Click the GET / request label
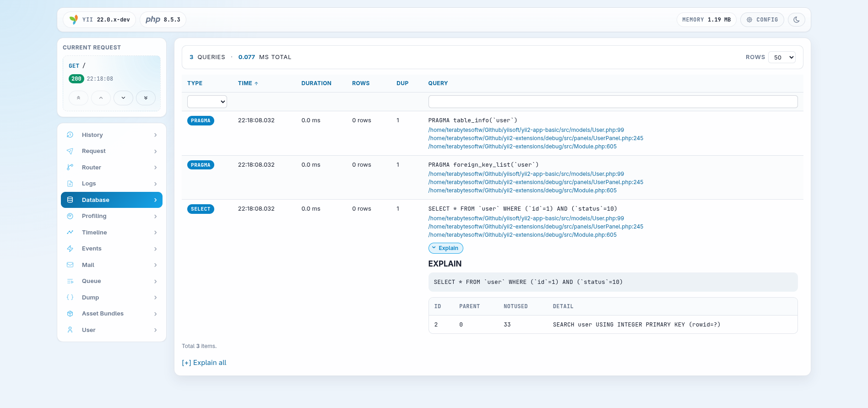Screen dimensions: 868x408 pyautogui.click(x=77, y=66)
